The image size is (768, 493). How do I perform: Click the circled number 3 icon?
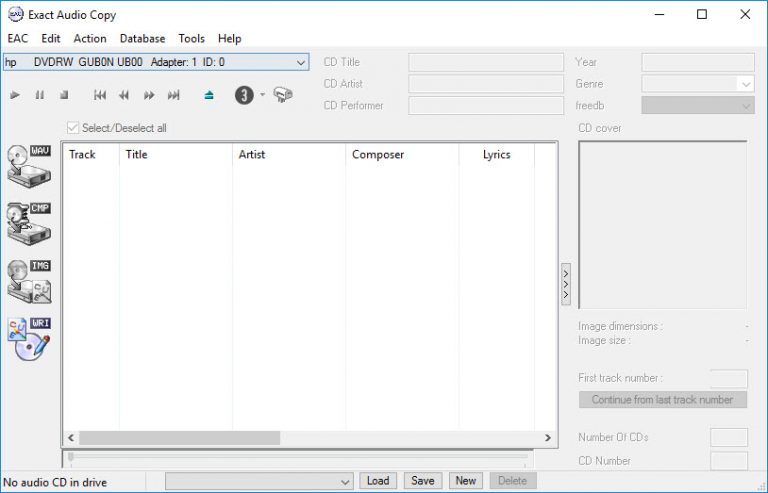pyautogui.click(x=244, y=95)
